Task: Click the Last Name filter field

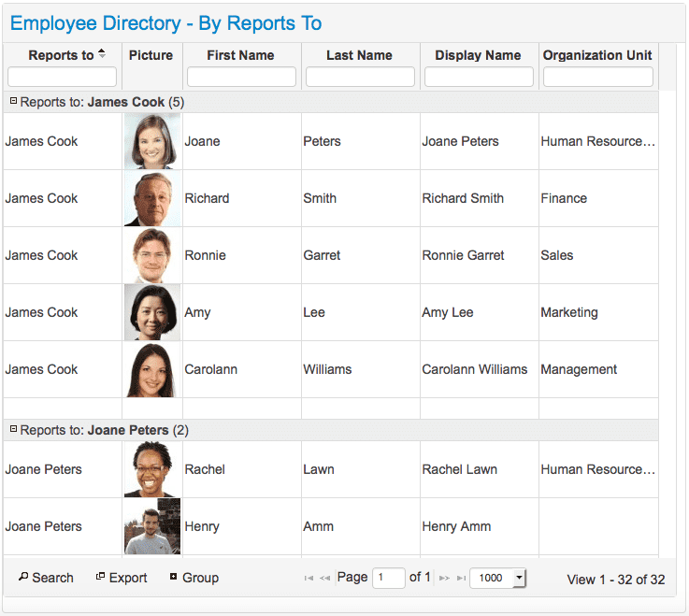Action: pos(360,77)
